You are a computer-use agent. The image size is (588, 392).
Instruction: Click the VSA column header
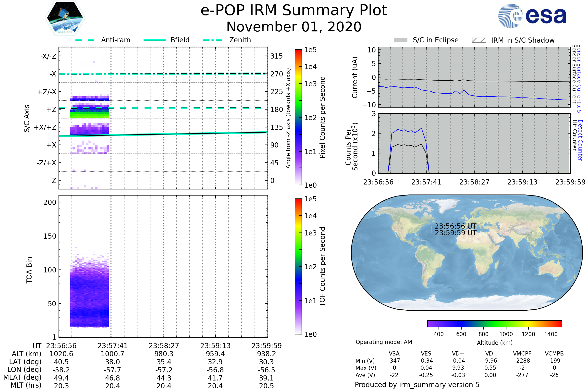394,354
